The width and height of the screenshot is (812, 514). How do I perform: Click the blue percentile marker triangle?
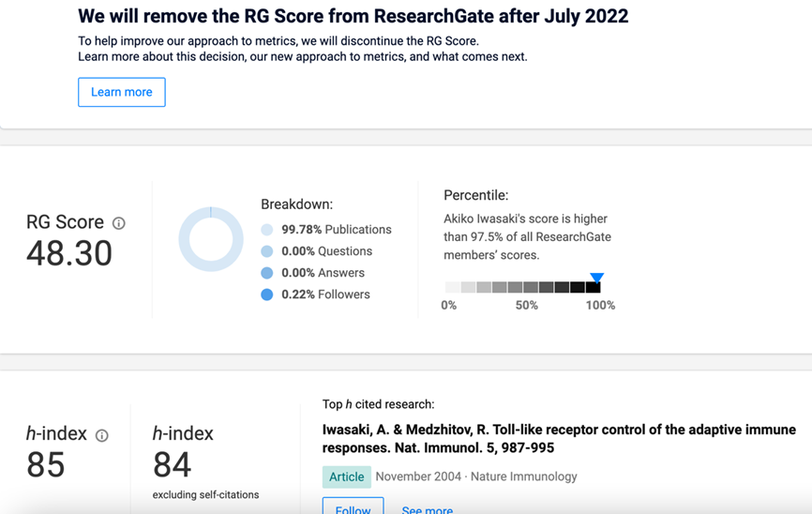596,278
